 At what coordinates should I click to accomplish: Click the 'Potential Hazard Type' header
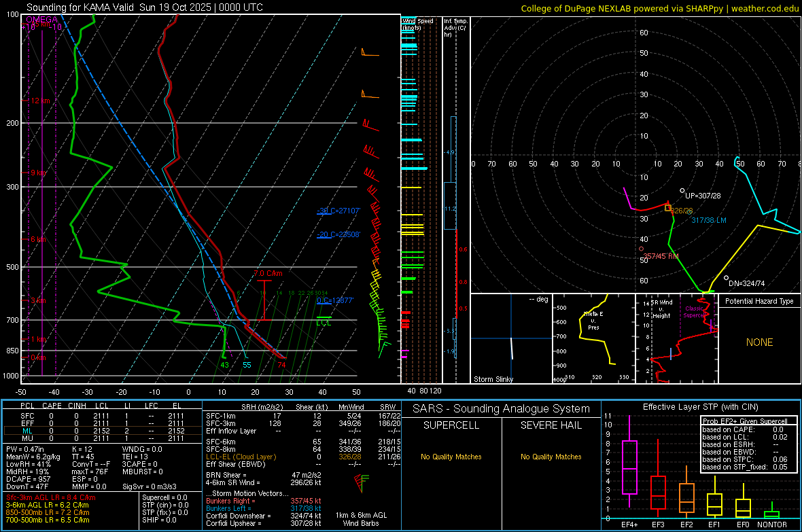[759, 301]
